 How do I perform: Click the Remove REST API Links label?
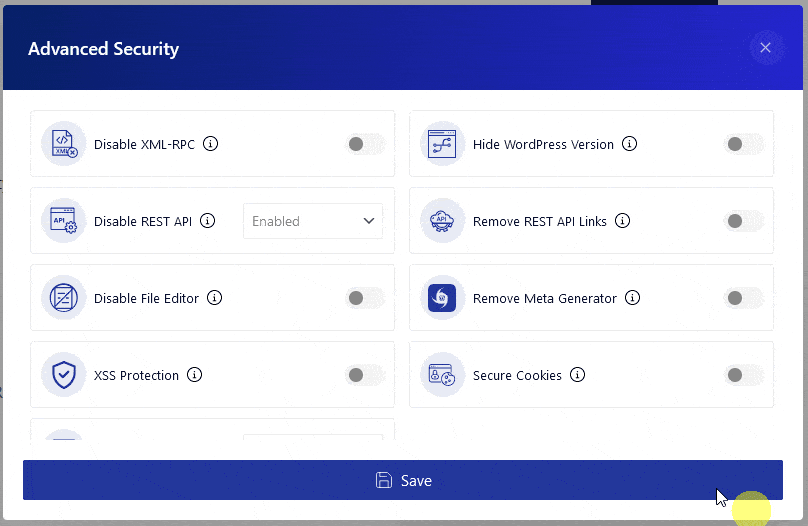(540, 221)
